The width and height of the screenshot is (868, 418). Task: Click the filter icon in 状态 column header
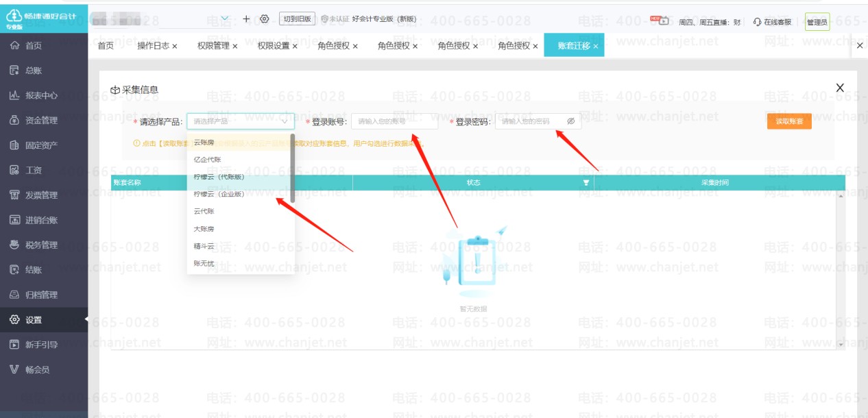586,183
